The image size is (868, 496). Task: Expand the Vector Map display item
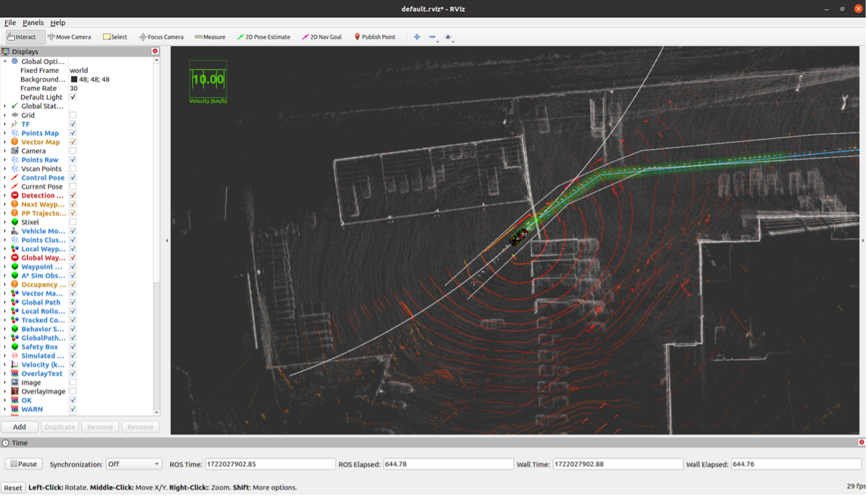pyautogui.click(x=5, y=142)
